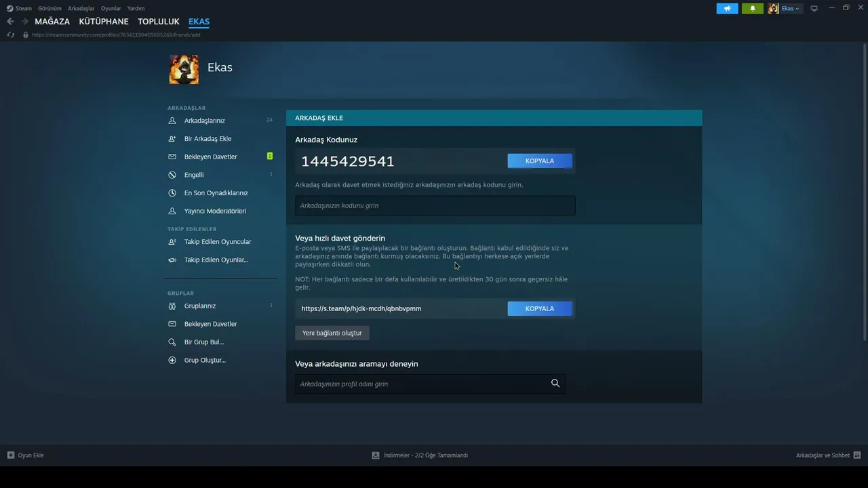Open the green notification bell
This screenshot has width=868, height=488.
[x=752, y=9]
